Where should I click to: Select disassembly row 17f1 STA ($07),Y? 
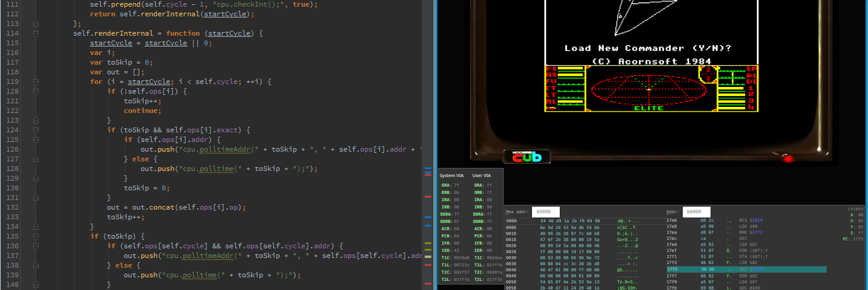(746, 257)
